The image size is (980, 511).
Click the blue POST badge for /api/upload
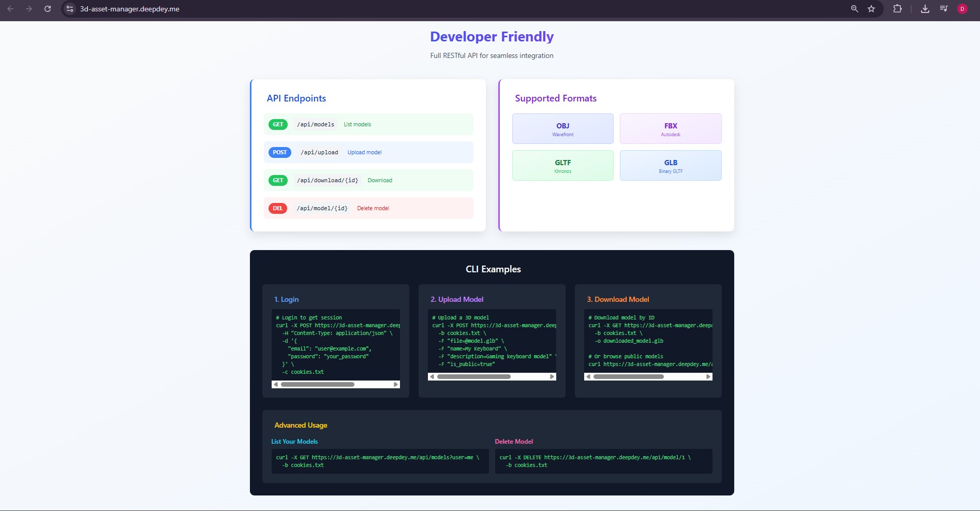[x=279, y=152]
